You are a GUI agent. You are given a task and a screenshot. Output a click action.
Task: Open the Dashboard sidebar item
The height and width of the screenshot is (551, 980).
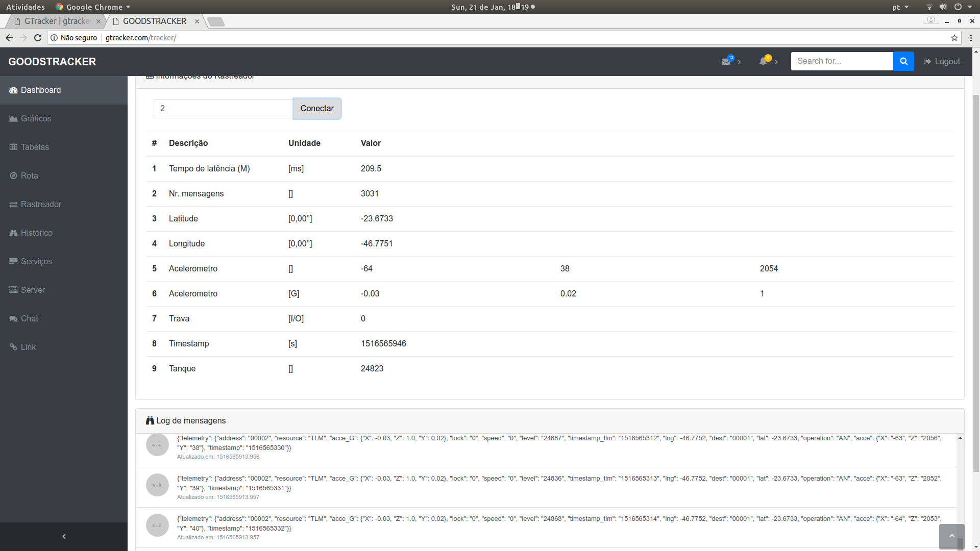coord(64,90)
